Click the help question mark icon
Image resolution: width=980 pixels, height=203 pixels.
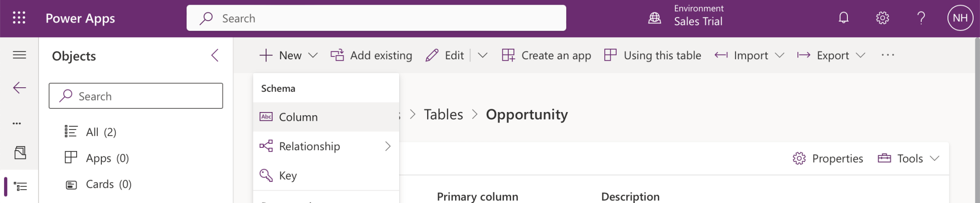921,18
